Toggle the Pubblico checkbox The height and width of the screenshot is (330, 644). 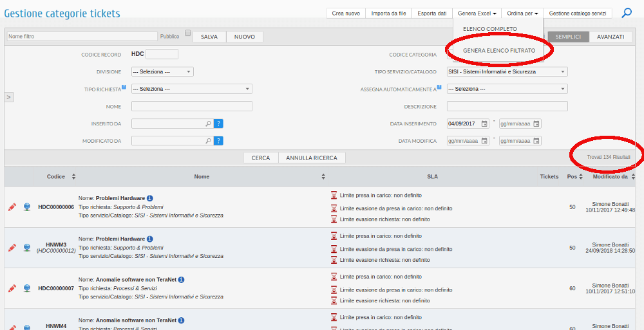tap(187, 33)
